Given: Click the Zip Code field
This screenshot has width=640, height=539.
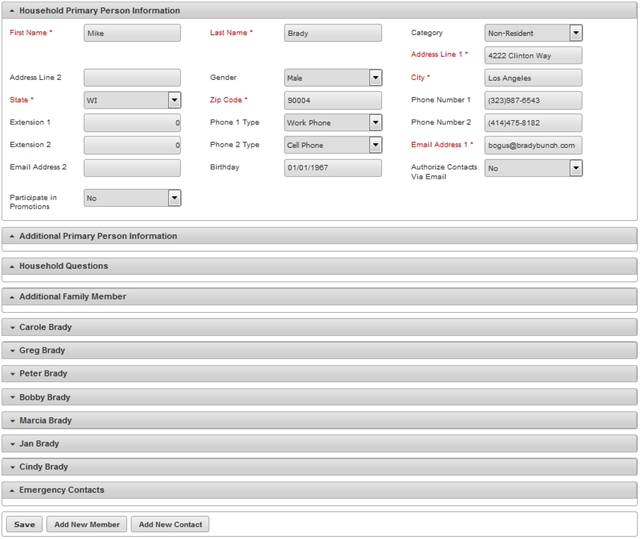Looking at the screenshot, I should pyautogui.click(x=333, y=100).
